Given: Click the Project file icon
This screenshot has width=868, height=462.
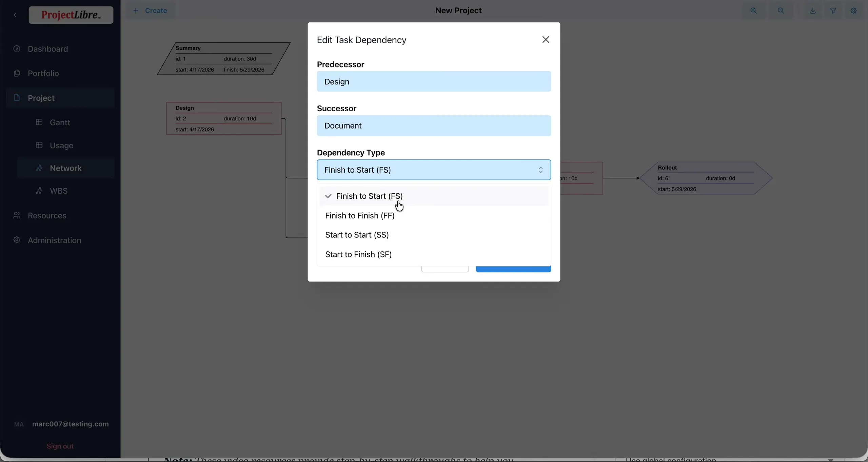Looking at the screenshot, I should coord(17,98).
